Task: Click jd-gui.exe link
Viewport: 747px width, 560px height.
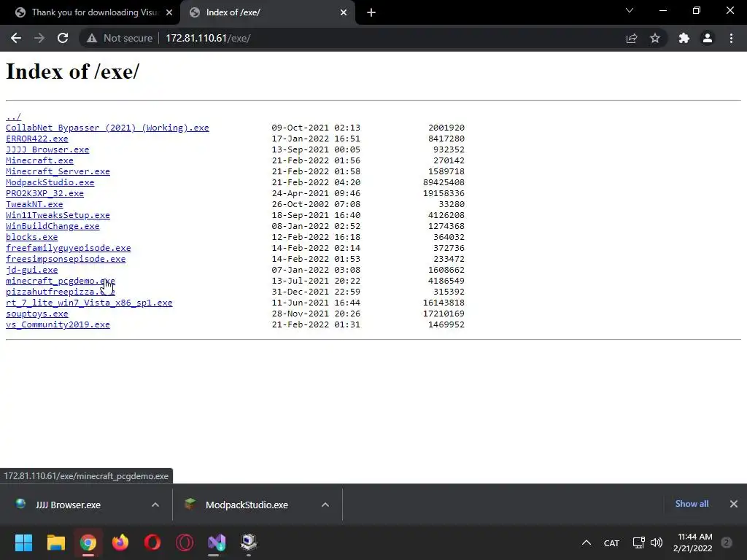Action: [31, 270]
